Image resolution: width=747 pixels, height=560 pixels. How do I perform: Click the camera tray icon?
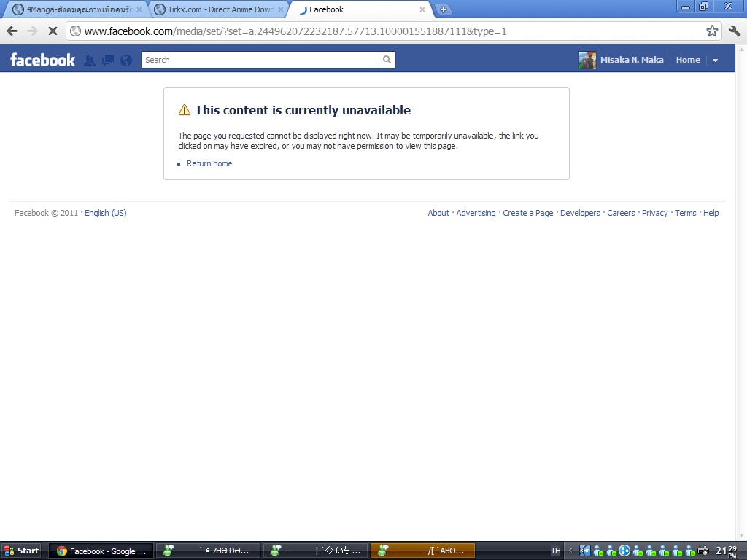(x=703, y=551)
